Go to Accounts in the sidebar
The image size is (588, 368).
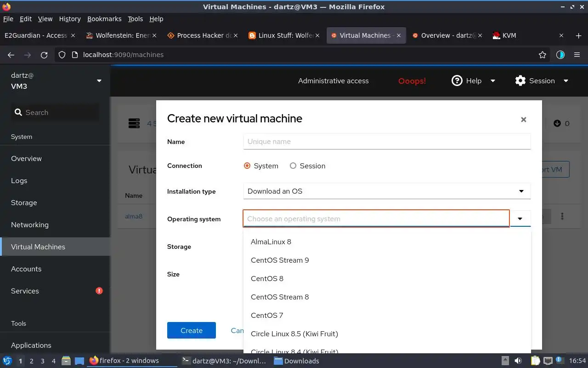tap(55, 269)
